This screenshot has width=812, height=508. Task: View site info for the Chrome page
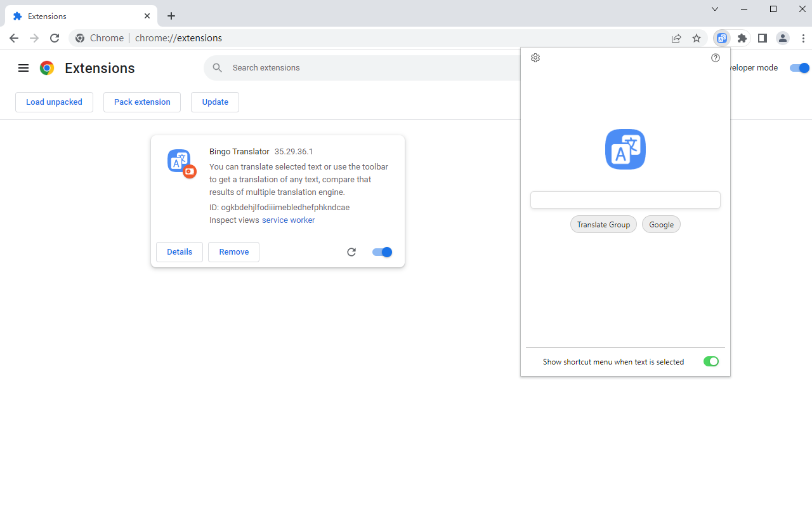pyautogui.click(x=80, y=38)
